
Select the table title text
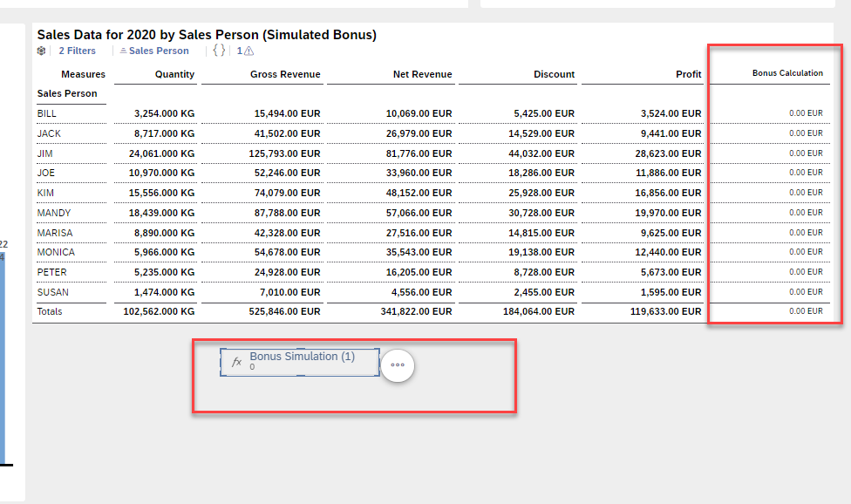point(207,35)
